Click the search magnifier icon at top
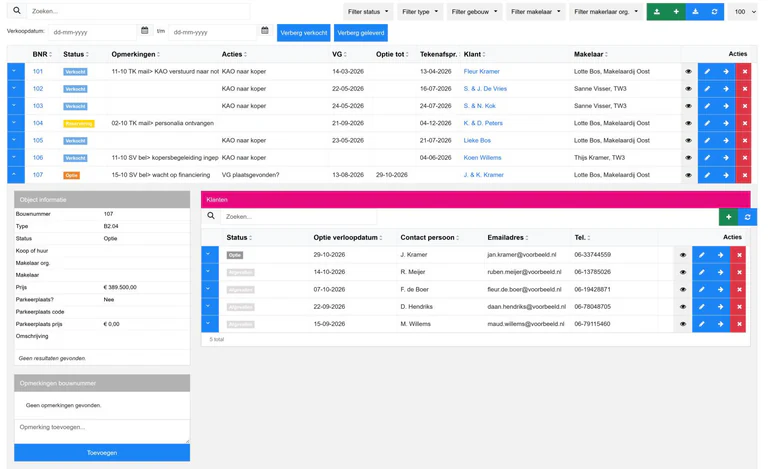768x469 pixels. point(17,11)
